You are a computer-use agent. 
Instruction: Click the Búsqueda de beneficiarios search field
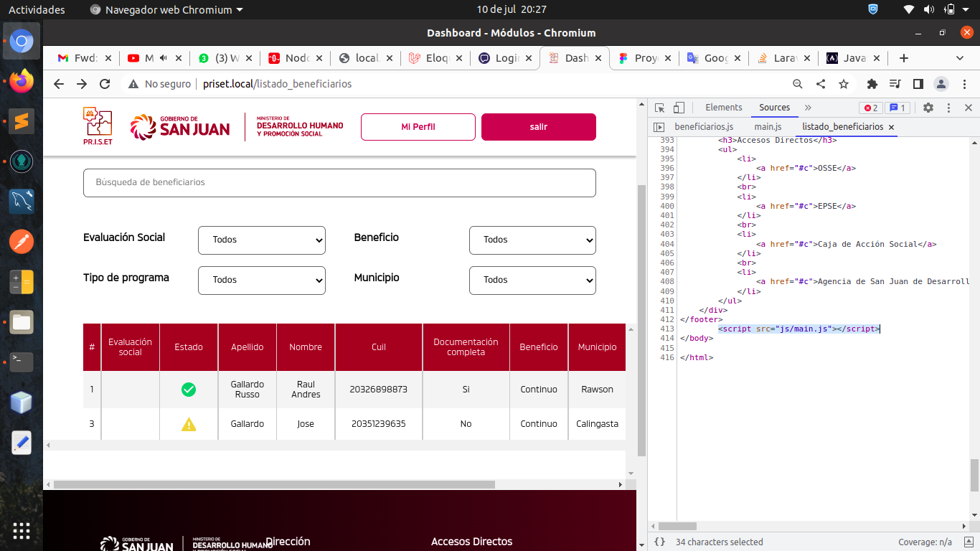pos(339,183)
